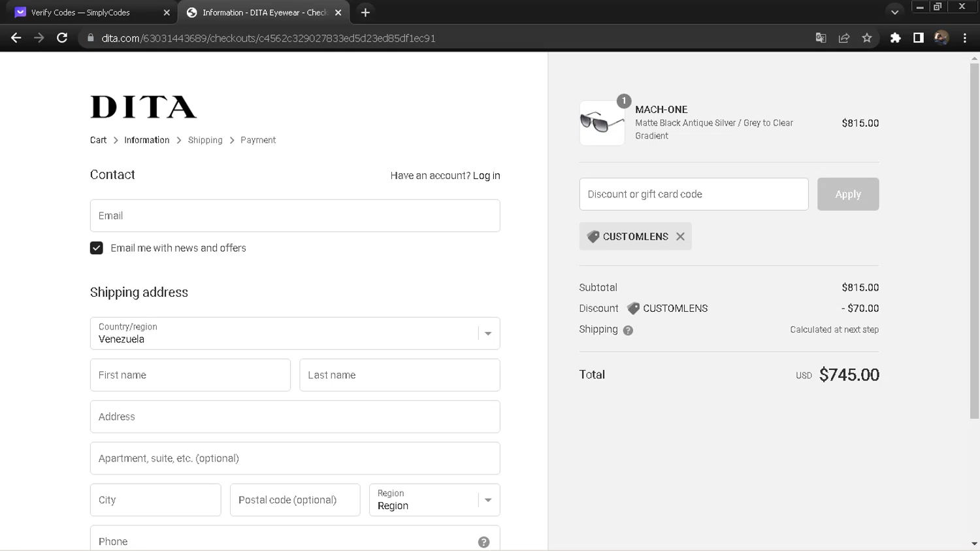Click the DITA logo
The height and width of the screenshot is (551, 980).
[143, 107]
